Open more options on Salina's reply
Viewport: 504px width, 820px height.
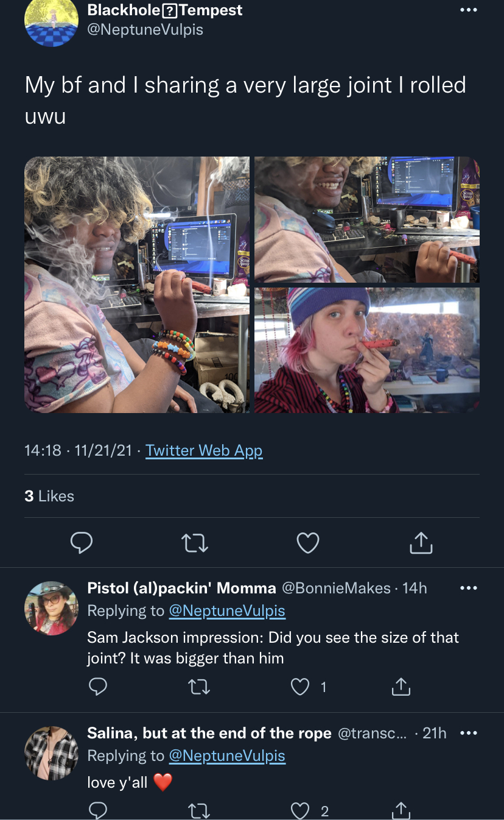(469, 733)
